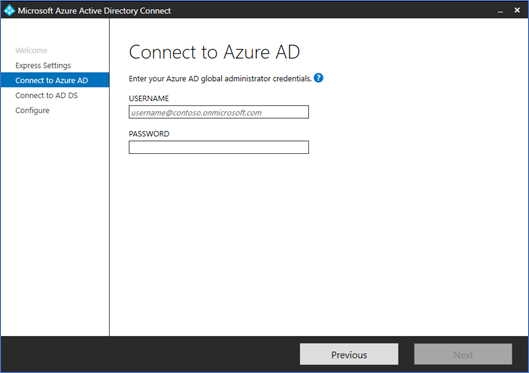Screen dimensions: 529x373
Task: Focus the PASSWORD input field
Action: point(219,147)
